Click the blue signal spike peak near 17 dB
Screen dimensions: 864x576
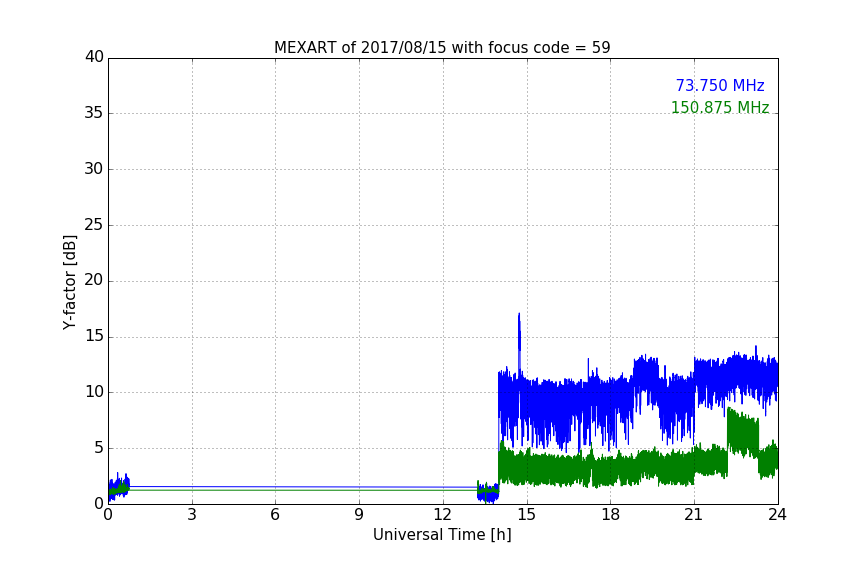[x=519, y=315]
